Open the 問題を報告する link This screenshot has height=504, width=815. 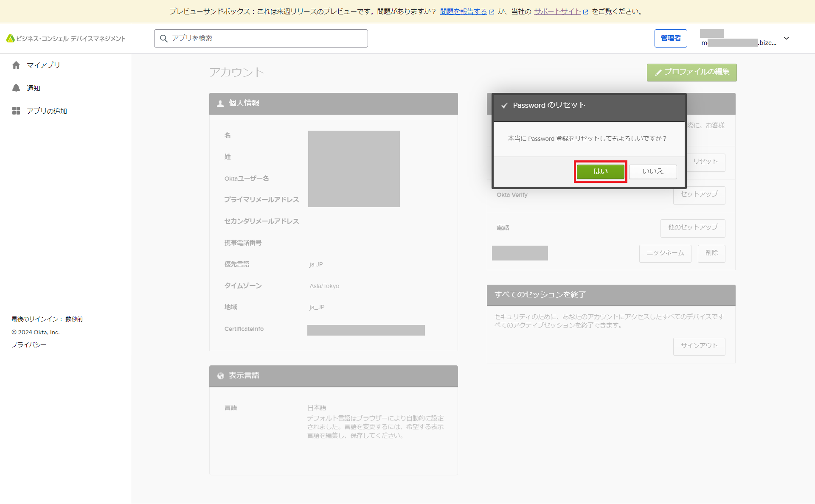coord(463,11)
